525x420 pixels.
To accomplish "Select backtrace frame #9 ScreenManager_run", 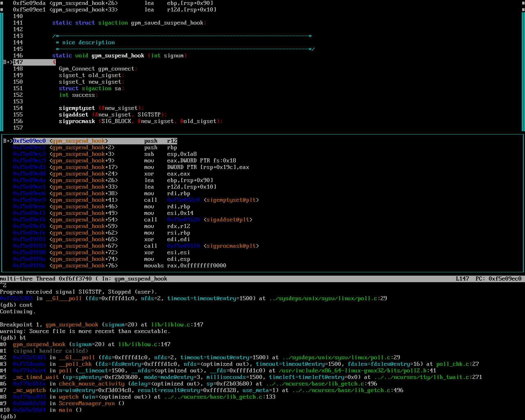I will tap(87, 404).
